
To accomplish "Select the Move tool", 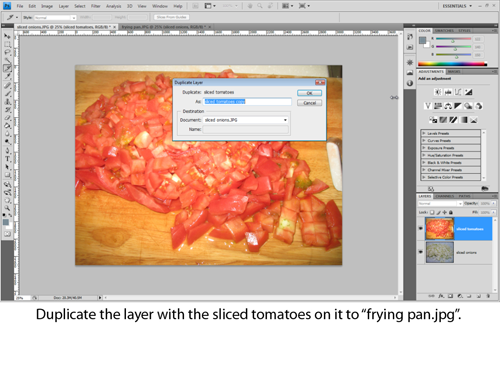I will tap(7, 36).
